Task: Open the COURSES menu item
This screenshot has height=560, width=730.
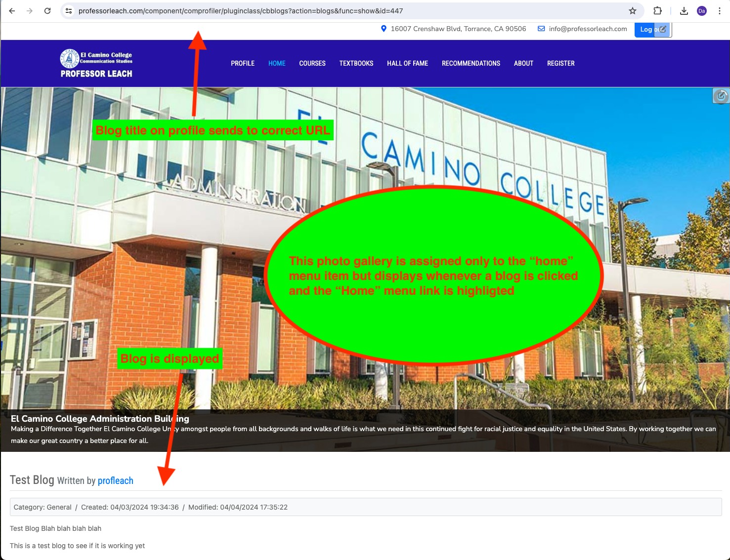Action: pyautogui.click(x=312, y=63)
